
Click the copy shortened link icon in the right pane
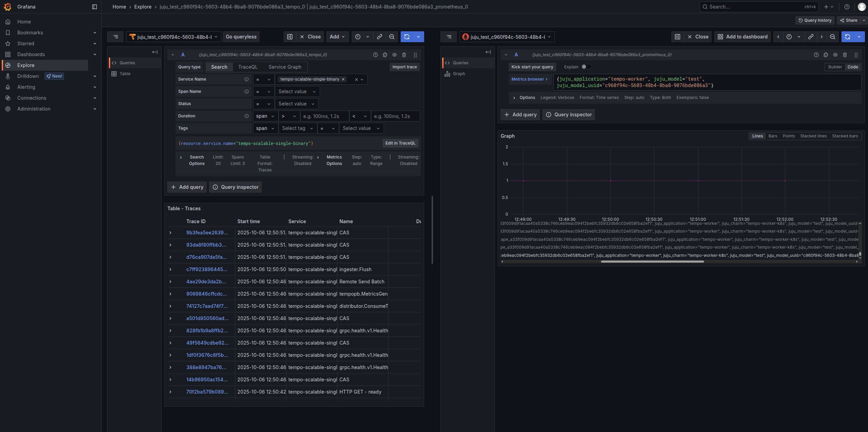click(x=811, y=37)
